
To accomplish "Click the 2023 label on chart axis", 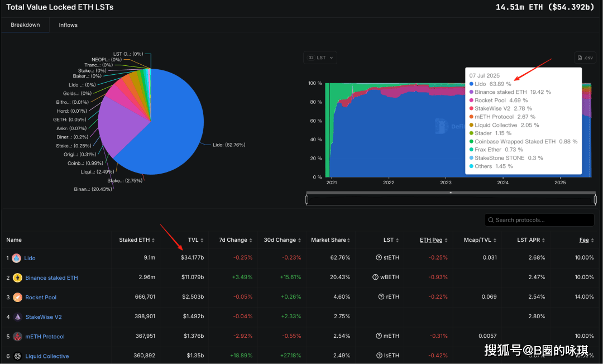I will point(446,183).
